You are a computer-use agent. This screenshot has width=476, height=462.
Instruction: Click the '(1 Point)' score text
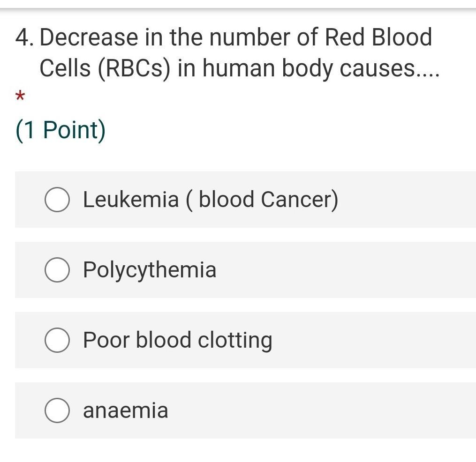pyautogui.click(x=60, y=130)
